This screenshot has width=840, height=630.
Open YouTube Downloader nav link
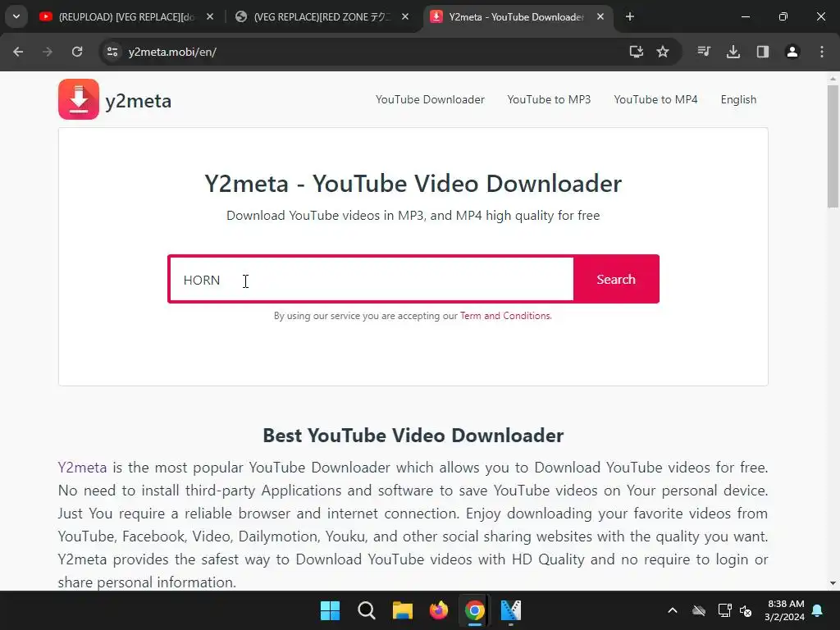point(430,99)
